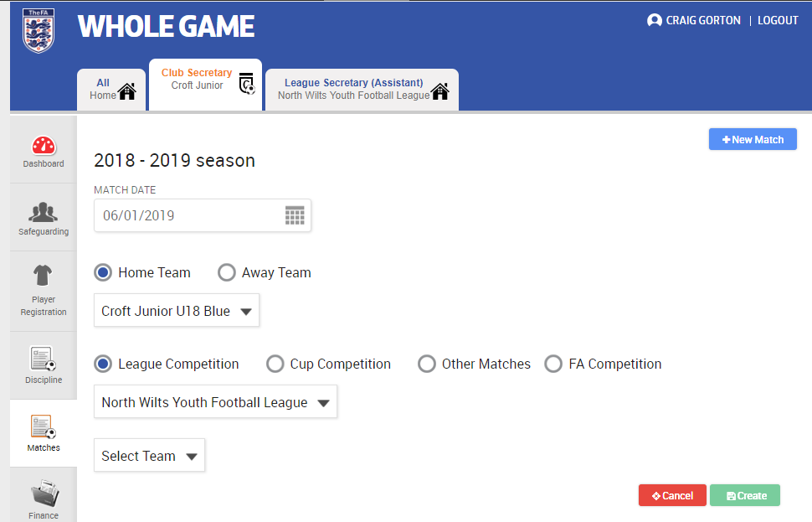Click the red Cancel button

point(672,495)
